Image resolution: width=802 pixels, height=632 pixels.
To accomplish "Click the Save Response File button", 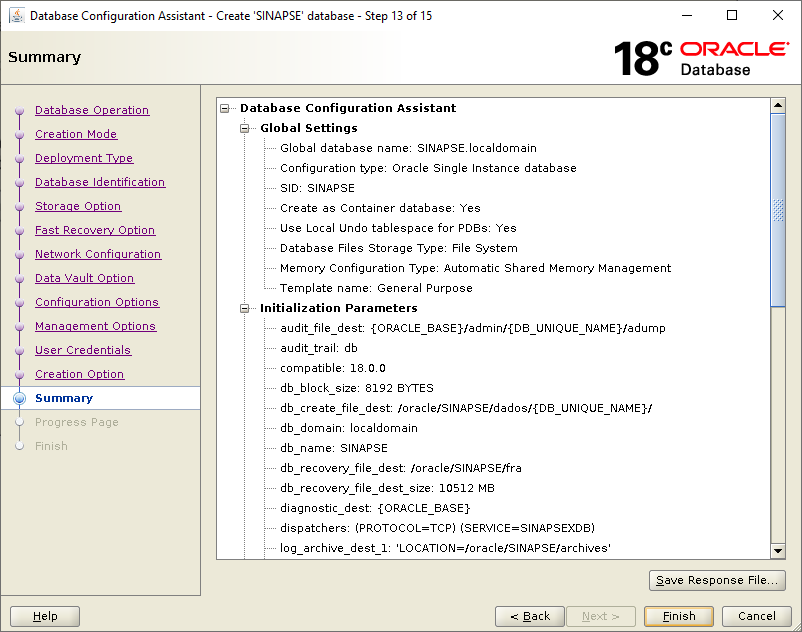I will (717, 580).
